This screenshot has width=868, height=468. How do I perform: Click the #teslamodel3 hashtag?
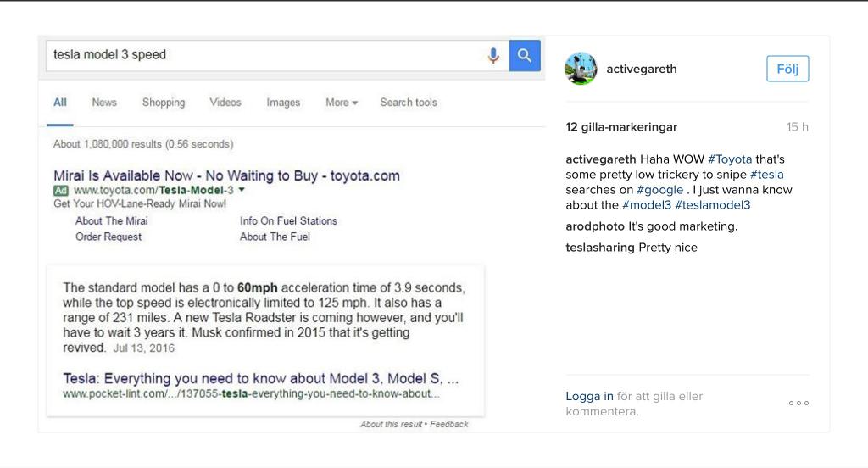coord(712,205)
